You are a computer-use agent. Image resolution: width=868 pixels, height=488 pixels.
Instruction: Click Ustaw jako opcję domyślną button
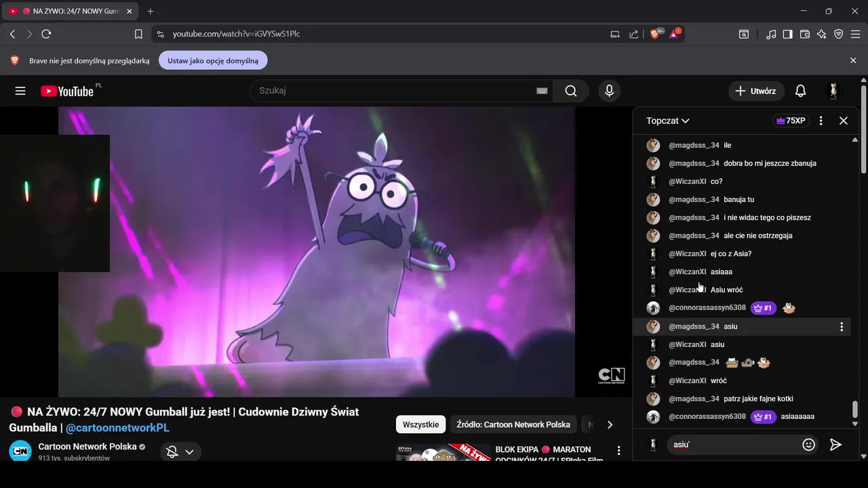pos(213,60)
